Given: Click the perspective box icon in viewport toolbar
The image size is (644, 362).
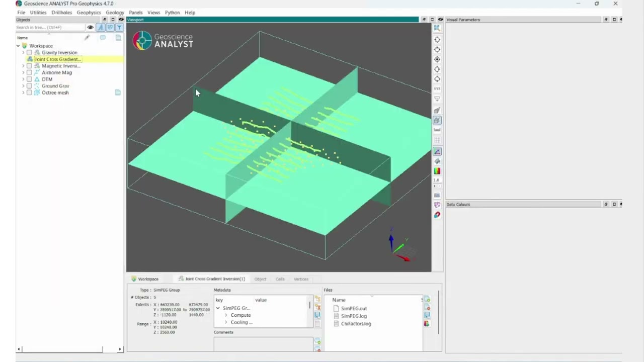Looking at the screenshot, I should tap(437, 110).
